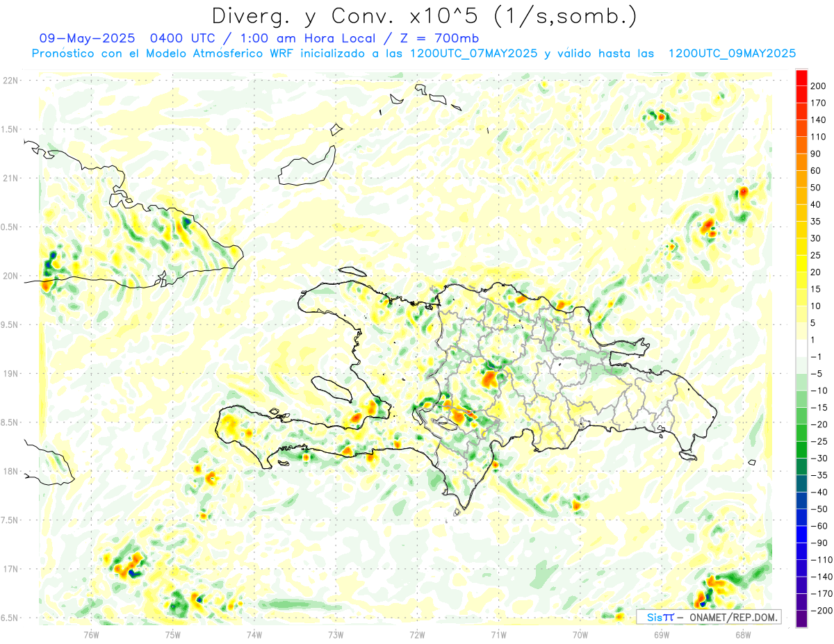Click the blue swatch between -60 and -90
This screenshot has width=834, height=644.
tap(801, 534)
